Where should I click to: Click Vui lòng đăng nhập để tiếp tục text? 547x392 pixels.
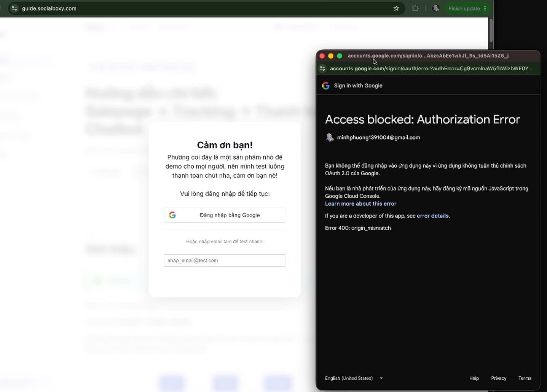click(225, 194)
